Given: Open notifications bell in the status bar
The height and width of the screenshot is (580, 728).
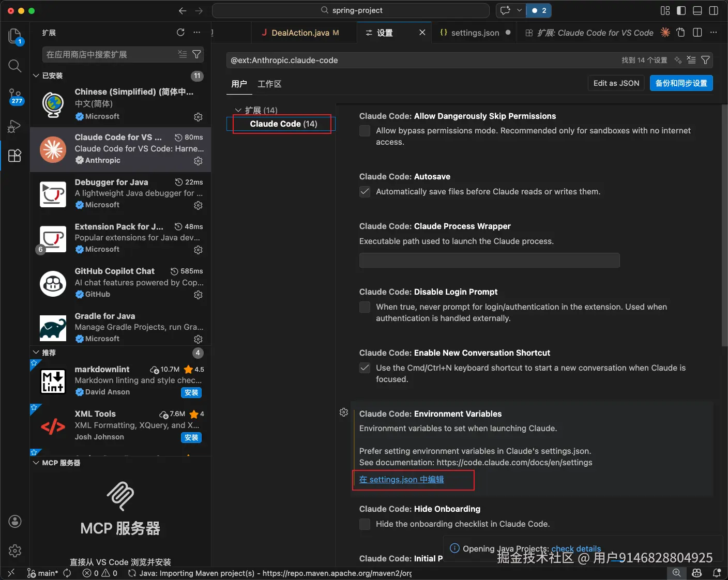Looking at the screenshot, I should coord(717,573).
